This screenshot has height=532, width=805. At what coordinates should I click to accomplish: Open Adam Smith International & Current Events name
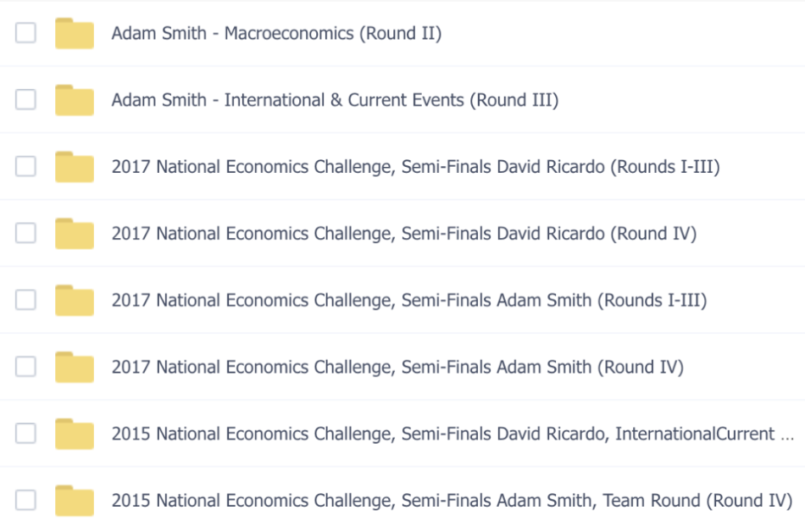[x=335, y=100]
